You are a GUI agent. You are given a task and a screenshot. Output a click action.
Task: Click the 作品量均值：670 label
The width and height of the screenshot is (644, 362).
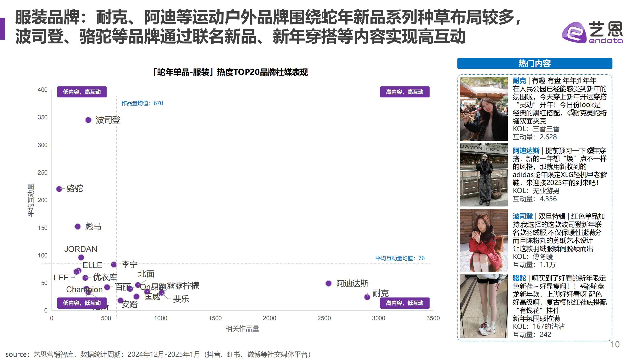142,103
